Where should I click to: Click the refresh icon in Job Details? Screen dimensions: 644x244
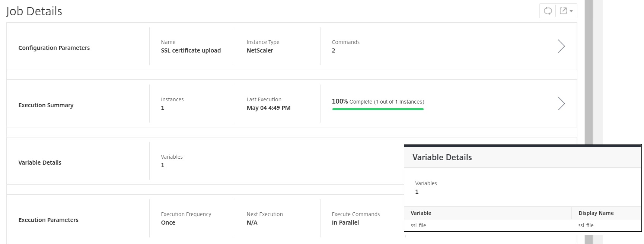[x=548, y=11]
